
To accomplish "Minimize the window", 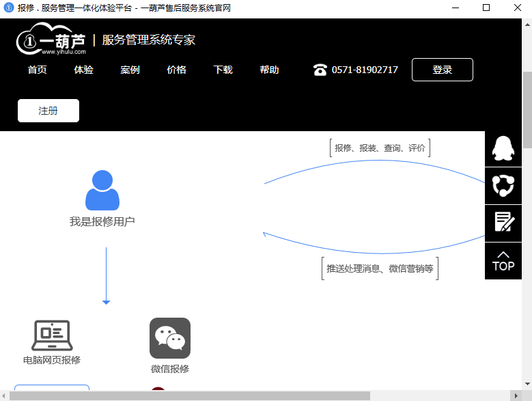I will (456, 8).
